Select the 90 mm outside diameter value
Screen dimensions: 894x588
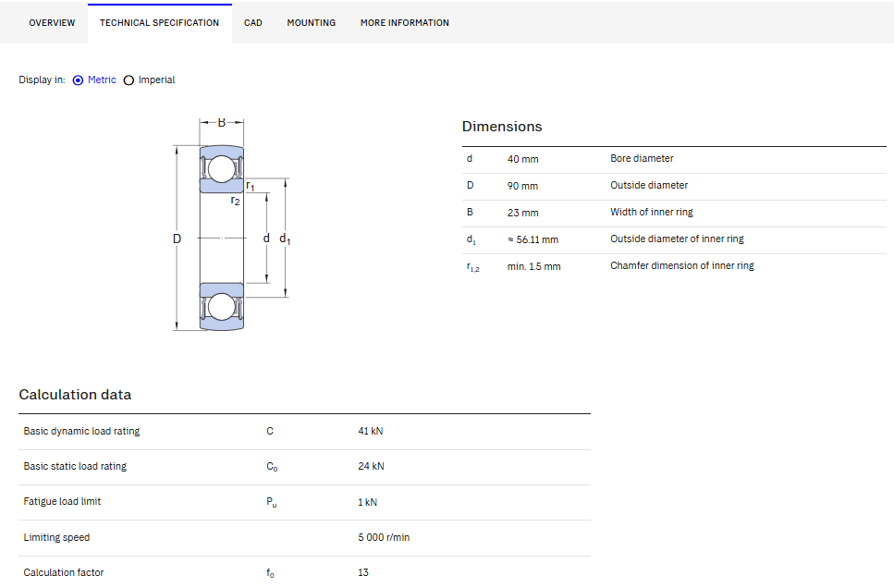click(523, 186)
